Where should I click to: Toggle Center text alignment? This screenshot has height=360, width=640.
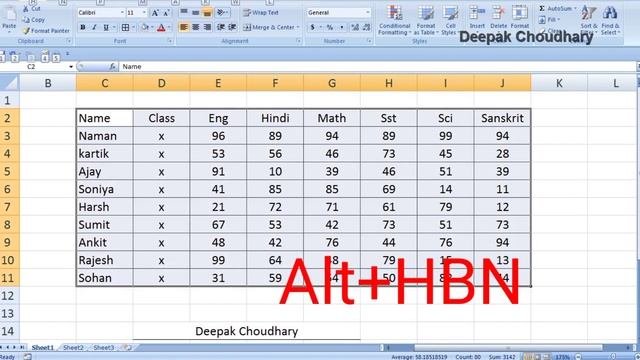click(x=196, y=27)
